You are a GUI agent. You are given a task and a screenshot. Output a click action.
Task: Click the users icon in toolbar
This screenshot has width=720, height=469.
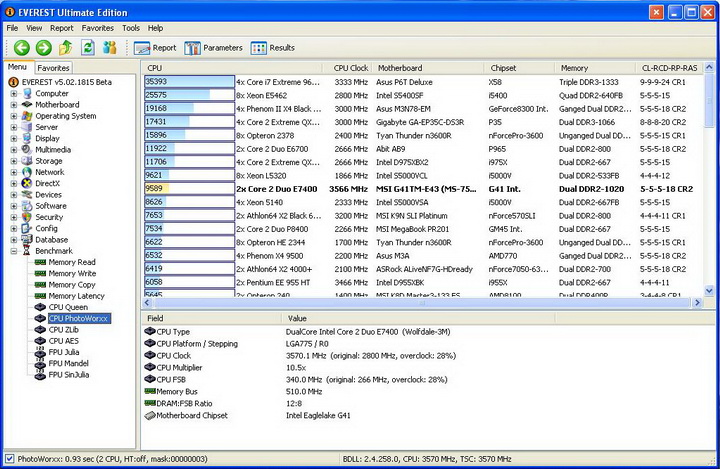[x=109, y=47]
